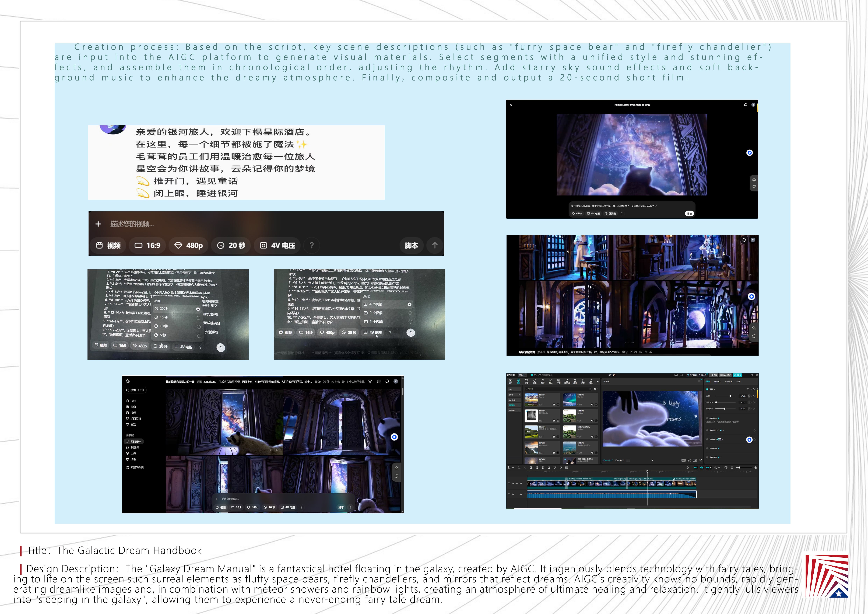Screen dimensions: 868x614
Task: Open the 菜单 dropdown in CapCut title bar
Action: 522,375
